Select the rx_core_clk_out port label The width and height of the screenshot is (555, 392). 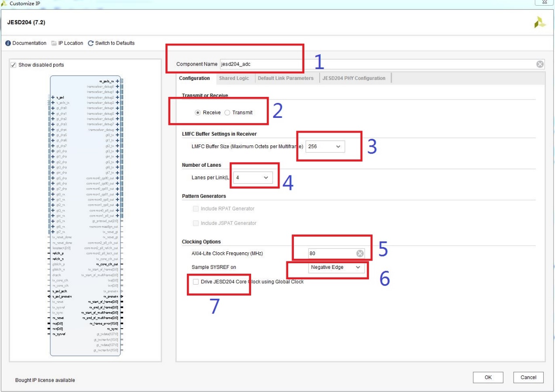tap(107, 265)
